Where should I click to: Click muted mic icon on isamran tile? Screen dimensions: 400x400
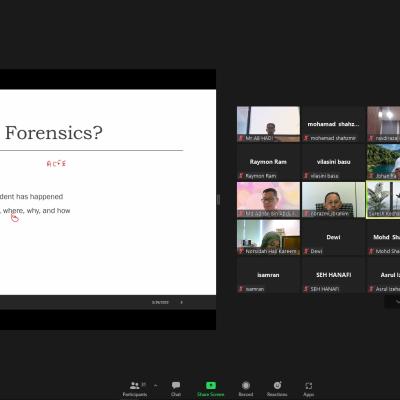coord(241,289)
